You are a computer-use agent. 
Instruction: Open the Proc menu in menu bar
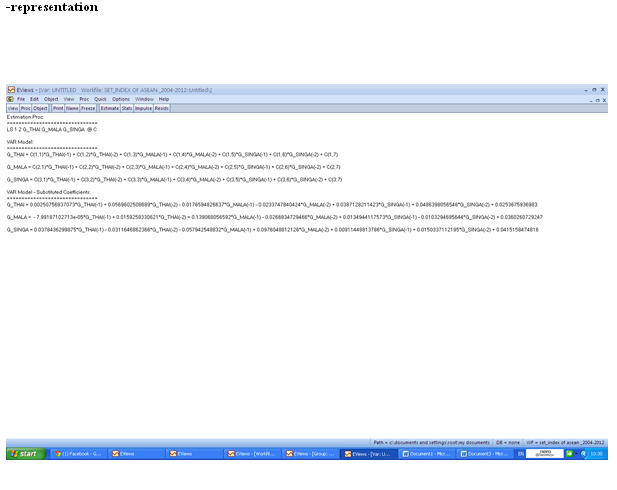(x=84, y=99)
